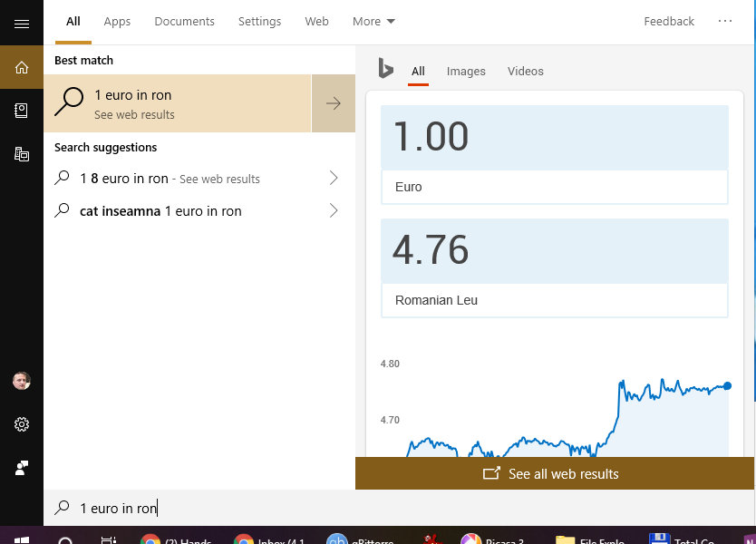Click the Bing logo in preview pane
The width and height of the screenshot is (756, 544).
tap(385, 68)
